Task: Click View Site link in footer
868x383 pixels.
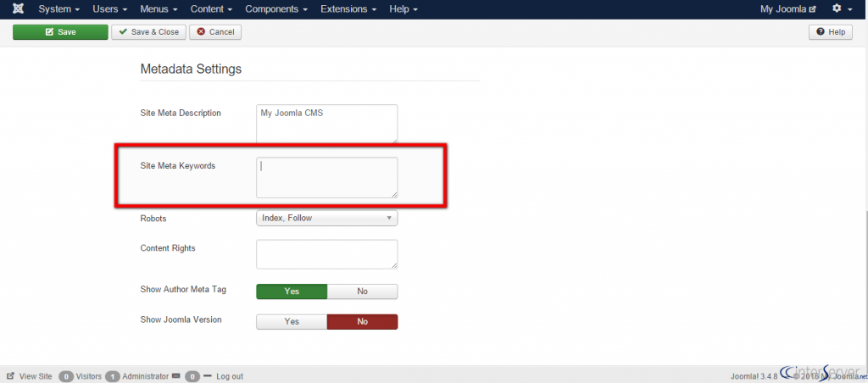Action: (x=36, y=376)
